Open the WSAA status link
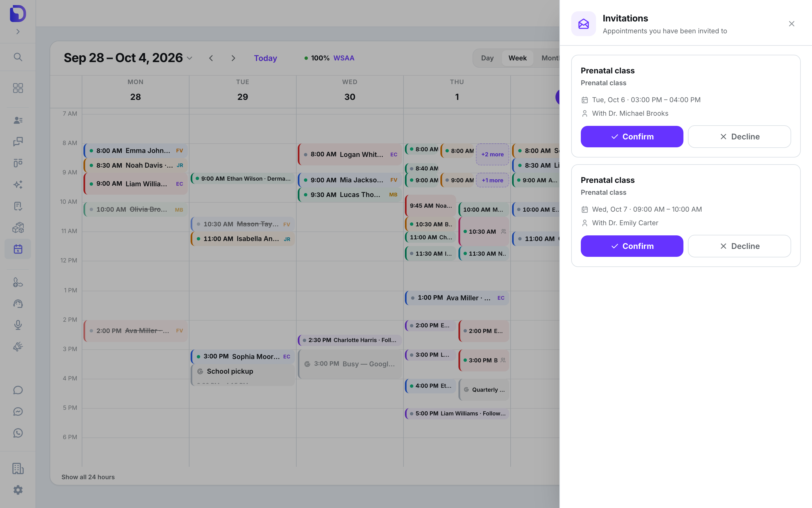Image resolution: width=812 pixels, height=508 pixels. pyautogui.click(x=344, y=58)
